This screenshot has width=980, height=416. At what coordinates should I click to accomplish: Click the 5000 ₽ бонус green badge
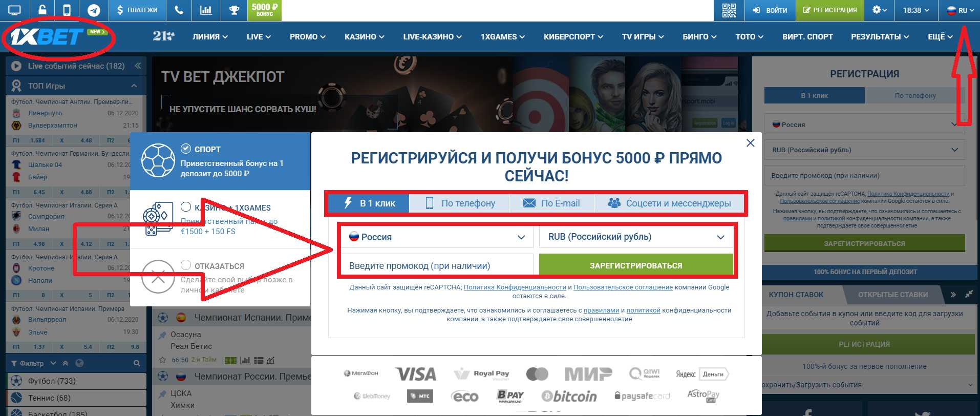click(265, 10)
